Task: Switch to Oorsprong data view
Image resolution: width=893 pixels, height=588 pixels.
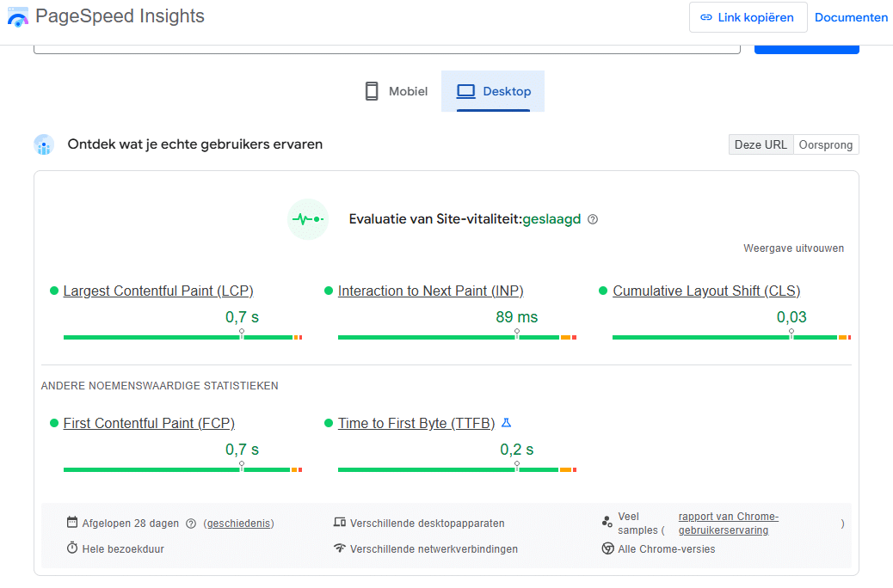Action: click(826, 144)
